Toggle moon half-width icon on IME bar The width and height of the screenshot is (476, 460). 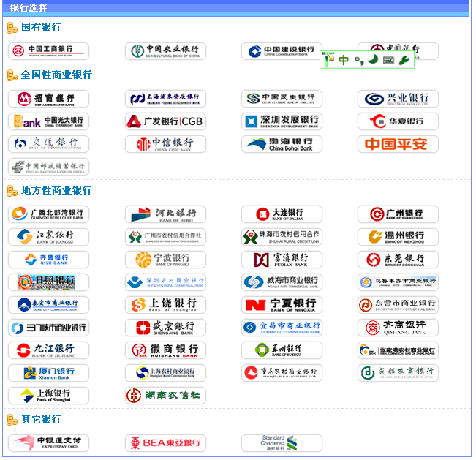coord(373,60)
